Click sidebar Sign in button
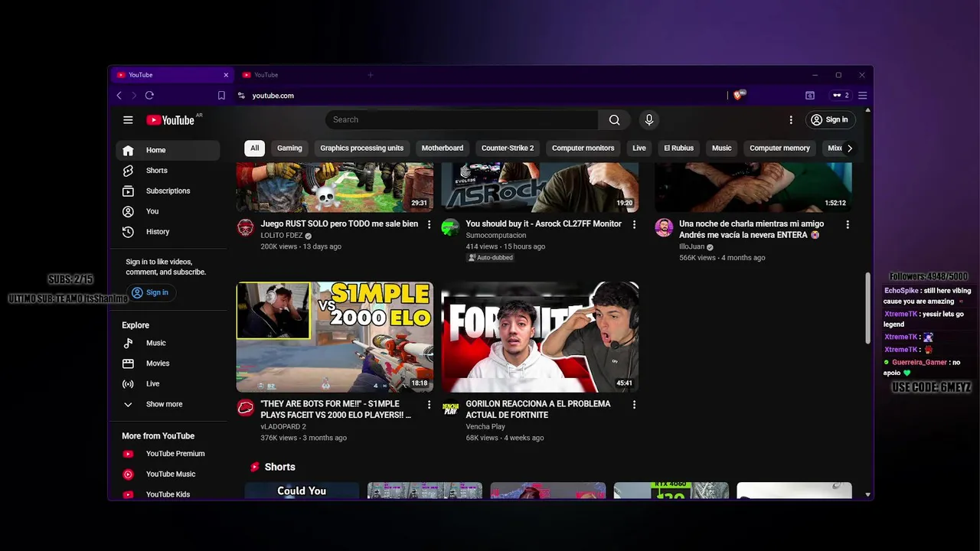 (150, 292)
